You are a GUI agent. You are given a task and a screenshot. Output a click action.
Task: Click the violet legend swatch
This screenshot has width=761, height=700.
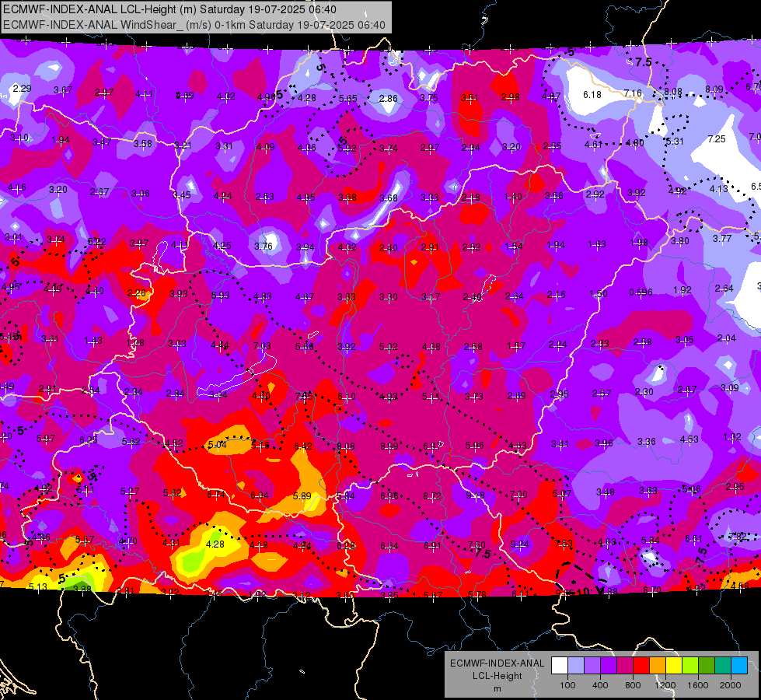pos(609,665)
